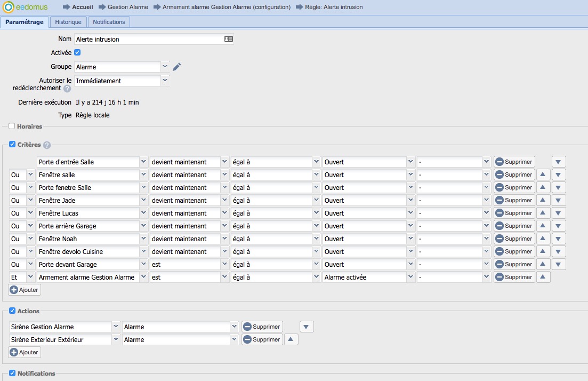
Task: Move Fenêtre salle criterion down
Action: [558, 174]
